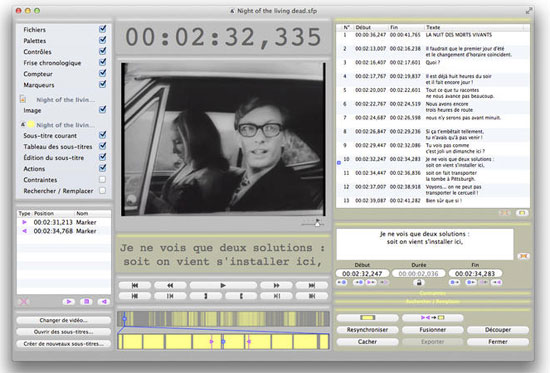Toggle the window fullscreen arrows icon
Screen dimensions: 550x373
[529, 11]
